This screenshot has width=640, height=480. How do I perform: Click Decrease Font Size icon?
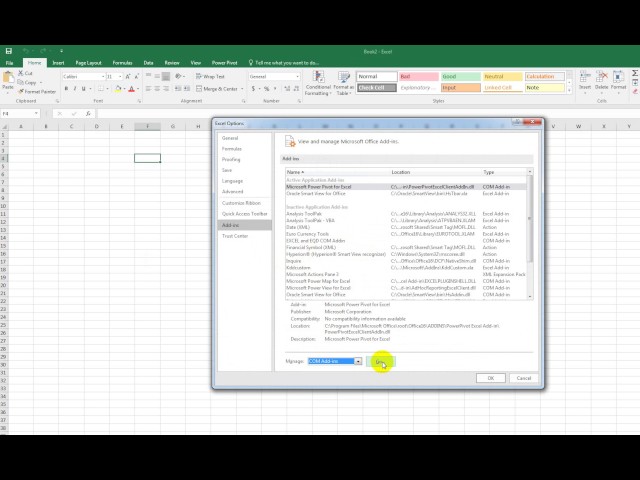(x=137, y=76)
